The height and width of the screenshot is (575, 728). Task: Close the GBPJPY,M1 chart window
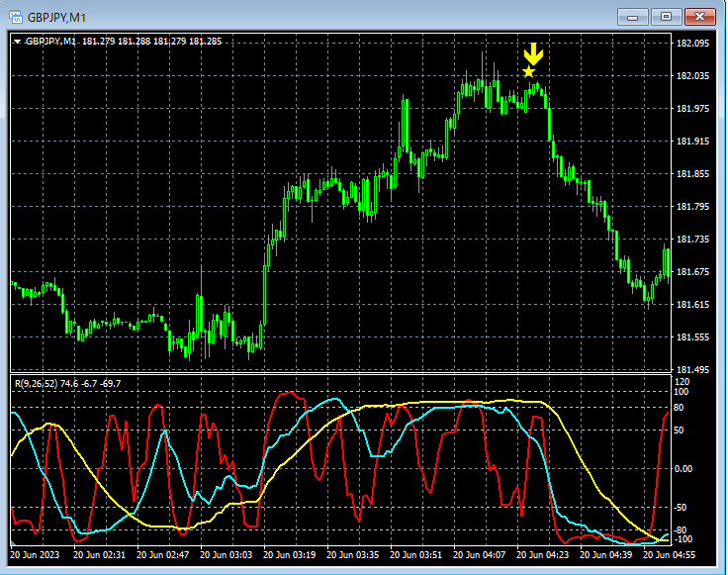click(x=700, y=17)
